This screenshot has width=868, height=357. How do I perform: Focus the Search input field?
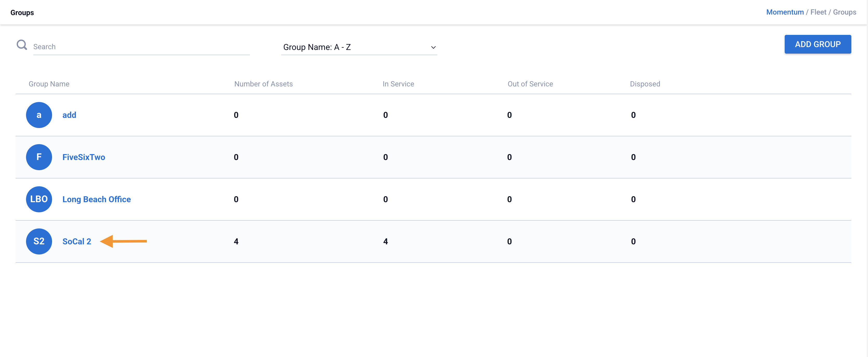(x=141, y=47)
